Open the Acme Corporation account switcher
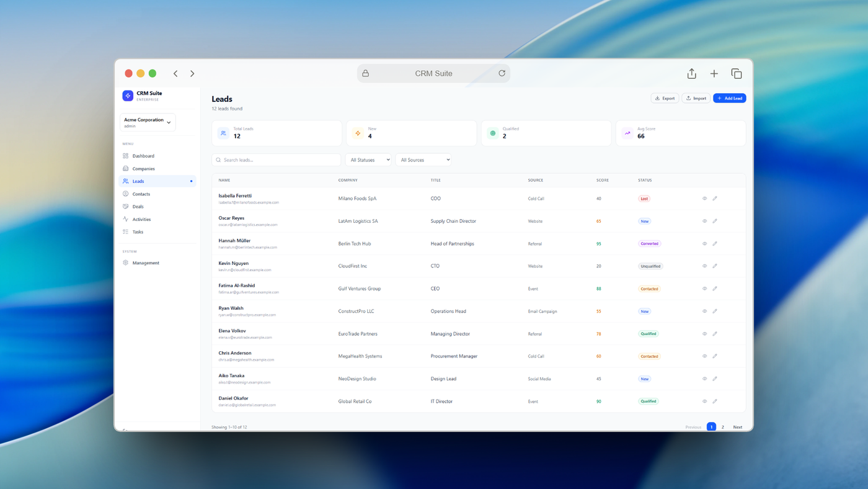 (148, 122)
